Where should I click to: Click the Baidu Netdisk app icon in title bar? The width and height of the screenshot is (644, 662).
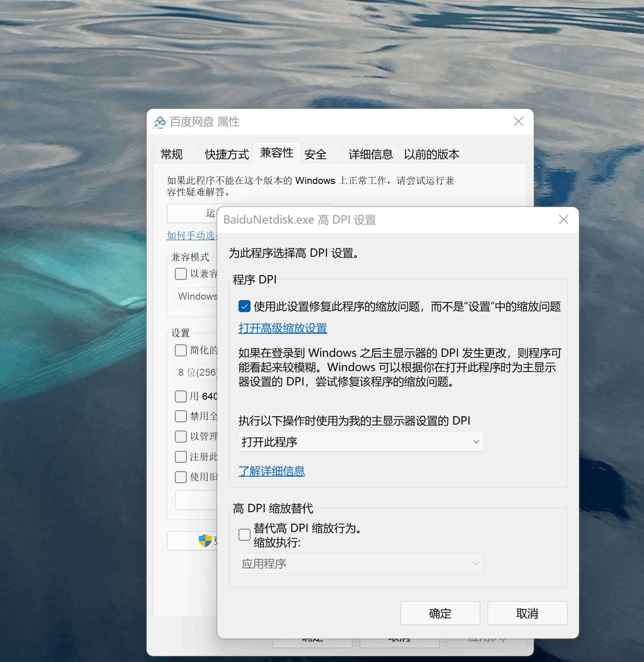coord(159,122)
